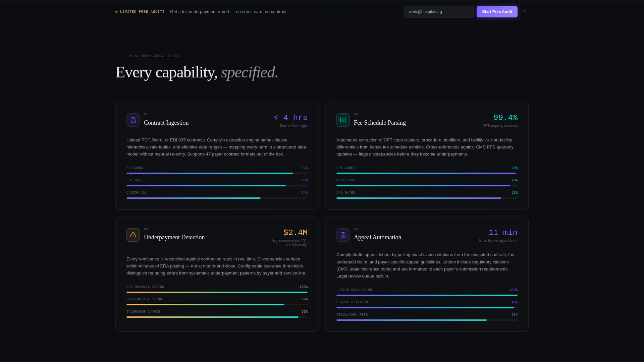Click the Appeal Automation letter icon

[343, 235]
